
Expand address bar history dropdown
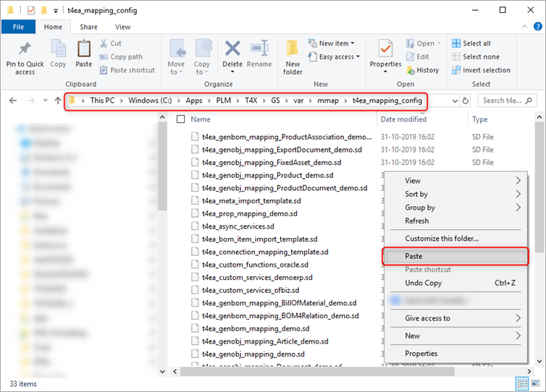[x=455, y=101]
